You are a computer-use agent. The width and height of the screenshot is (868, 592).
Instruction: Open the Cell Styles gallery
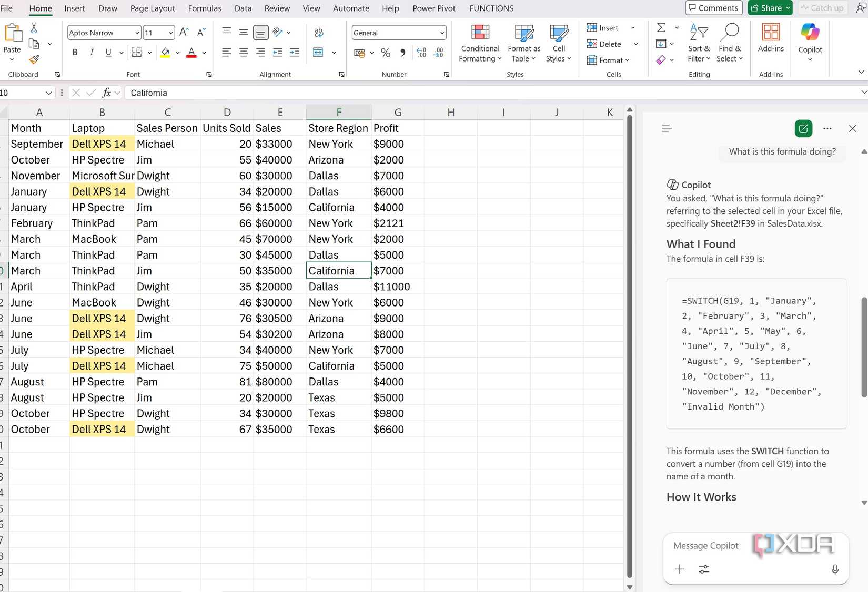[x=558, y=43]
